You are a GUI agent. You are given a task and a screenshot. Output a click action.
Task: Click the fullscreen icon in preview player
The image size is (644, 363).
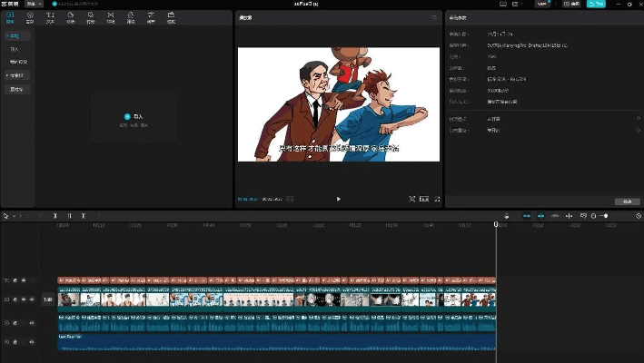[x=437, y=199]
